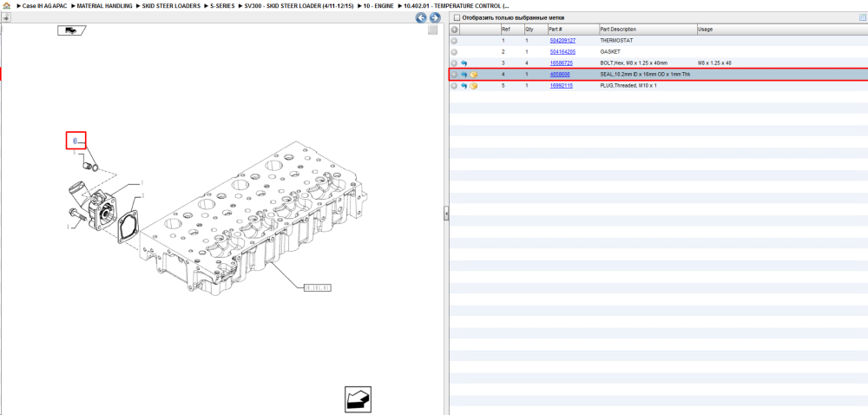This screenshot has width=868, height=415.
Task: Click the pin icon at toolbar left
Action: pyautogui.click(x=5, y=17)
